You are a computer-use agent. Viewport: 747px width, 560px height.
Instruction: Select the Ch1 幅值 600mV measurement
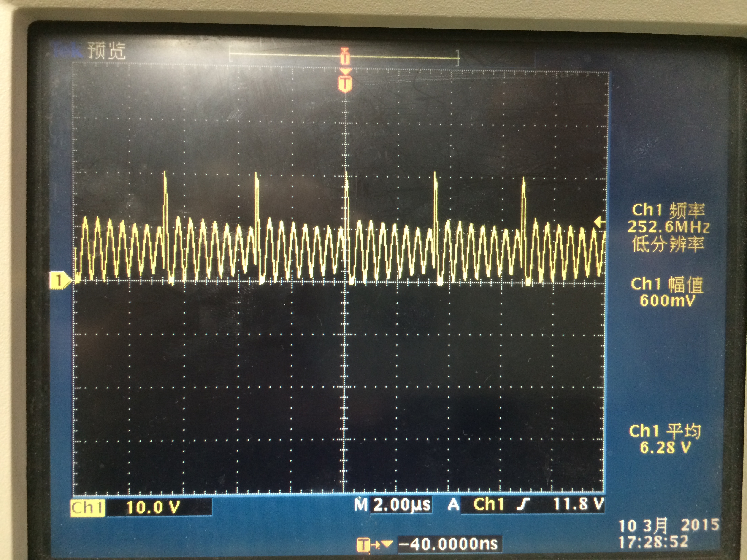point(667,292)
